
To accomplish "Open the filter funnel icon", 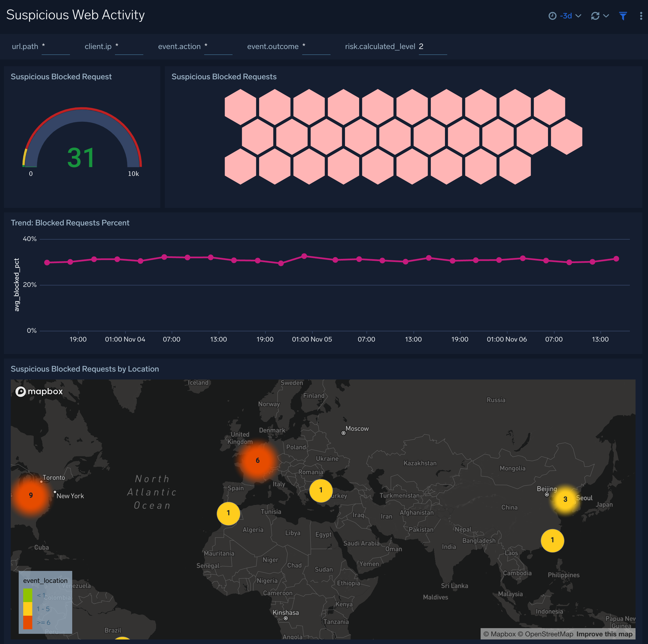I will pos(623,15).
